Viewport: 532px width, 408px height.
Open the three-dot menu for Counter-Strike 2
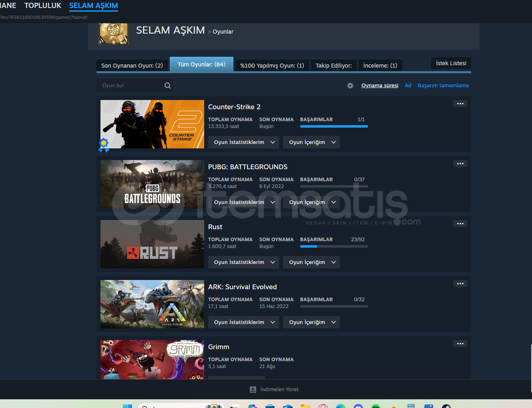pos(460,104)
